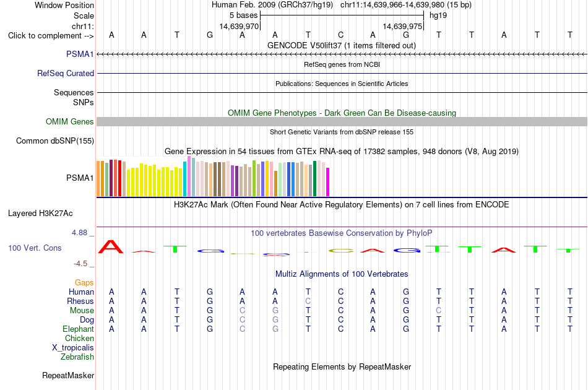Click the faded G base in Elephant row
Viewport: 588px width, 390px height.
coord(275,329)
